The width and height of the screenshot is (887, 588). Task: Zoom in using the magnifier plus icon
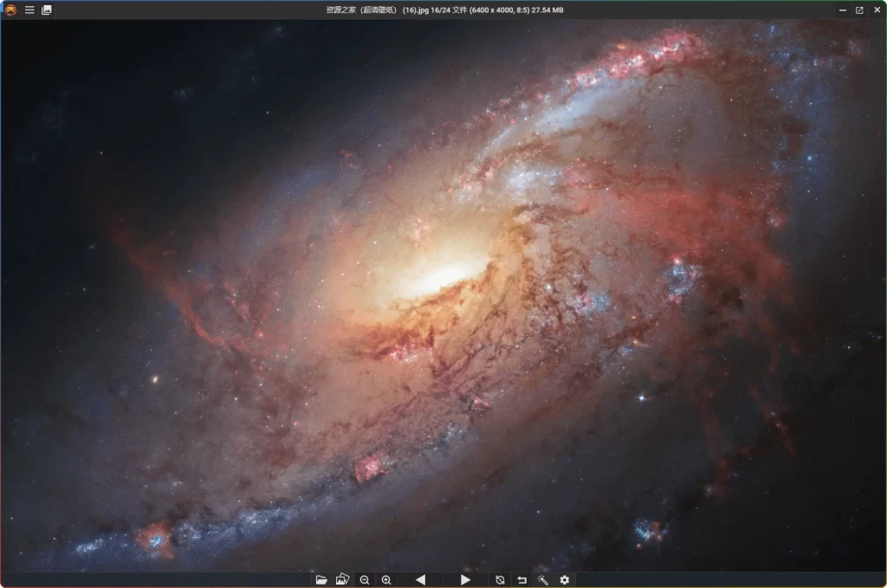tap(386, 579)
